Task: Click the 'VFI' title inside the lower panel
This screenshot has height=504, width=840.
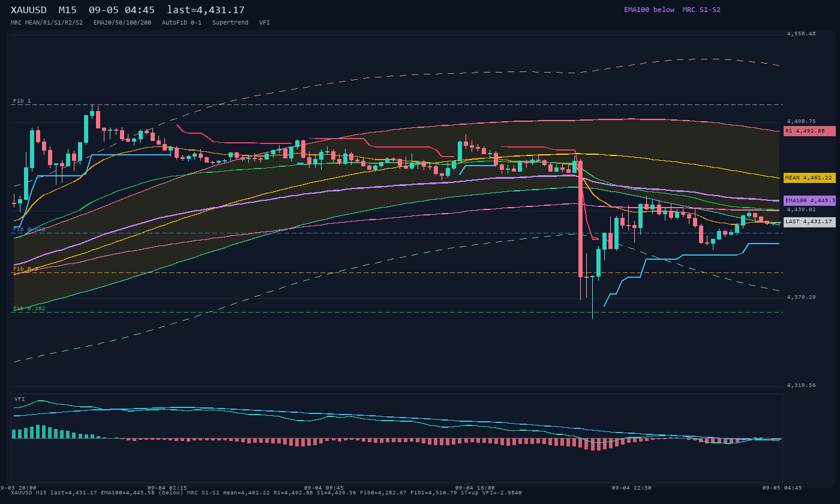Action: tap(20, 399)
